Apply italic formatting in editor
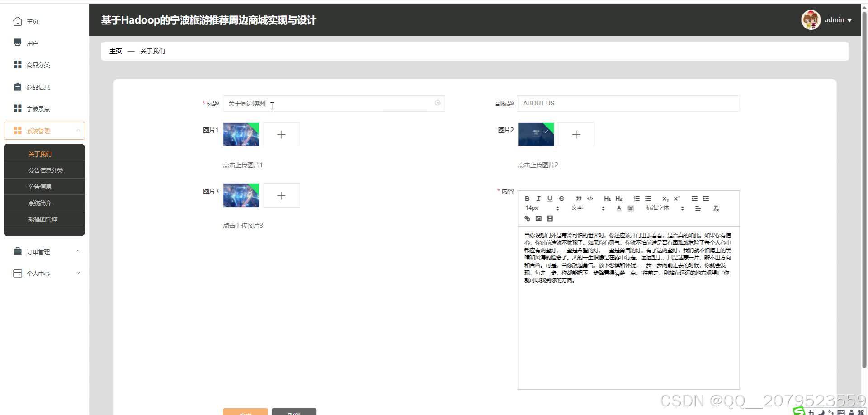Viewport: 868px width, 415px height. point(538,198)
